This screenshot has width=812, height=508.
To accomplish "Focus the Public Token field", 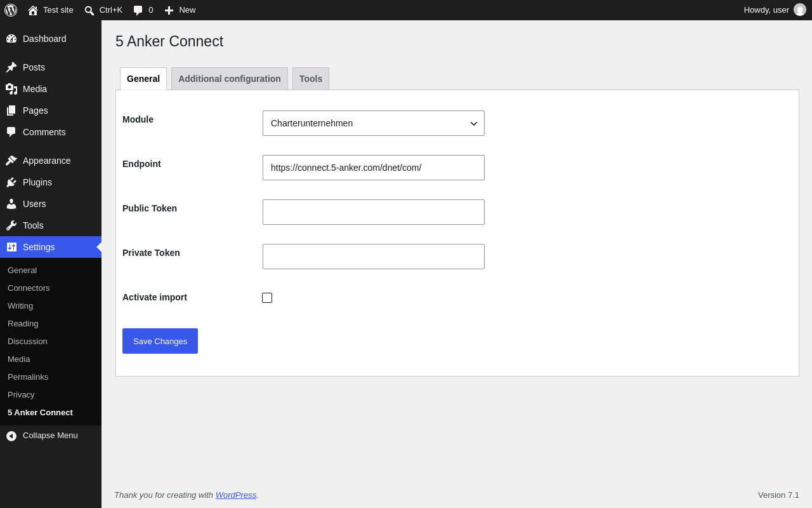I will click(374, 212).
